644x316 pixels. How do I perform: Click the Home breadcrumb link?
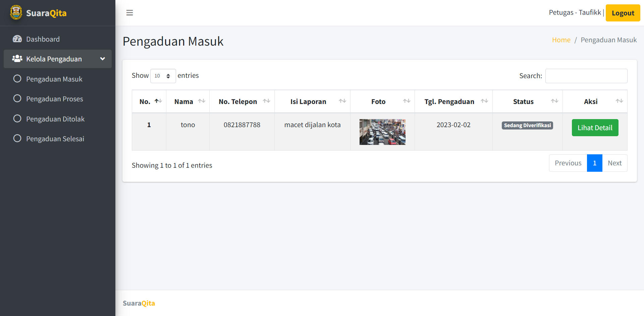(x=561, y=40)
